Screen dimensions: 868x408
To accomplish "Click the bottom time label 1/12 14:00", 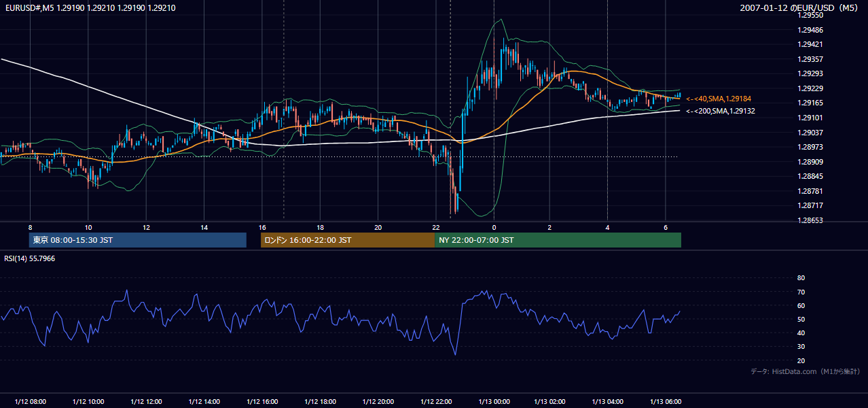I will [x=204, y=401].
